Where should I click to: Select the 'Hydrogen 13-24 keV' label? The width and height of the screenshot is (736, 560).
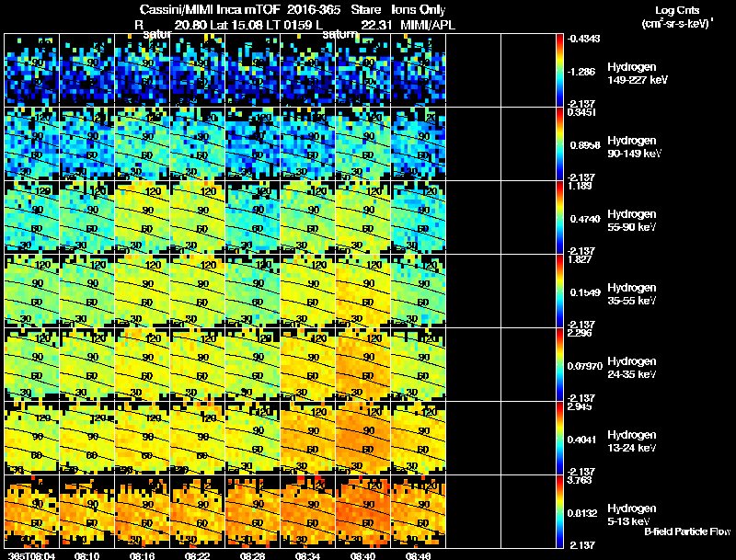tap(632, 441)
